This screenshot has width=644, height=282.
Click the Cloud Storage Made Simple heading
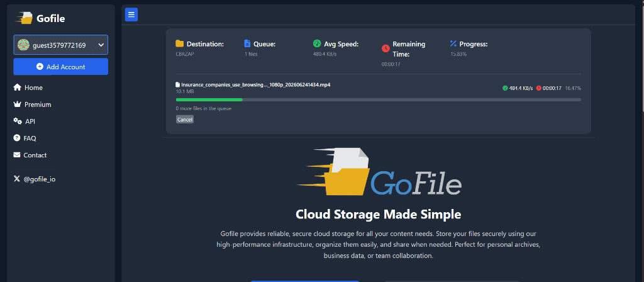point(378,215)
